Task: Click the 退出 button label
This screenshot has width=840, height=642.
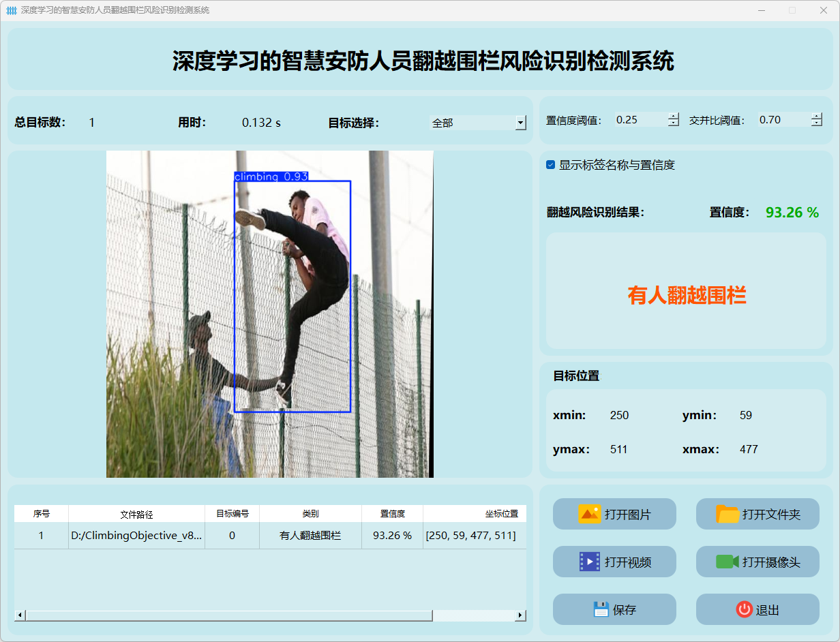Action: (768, 610)
